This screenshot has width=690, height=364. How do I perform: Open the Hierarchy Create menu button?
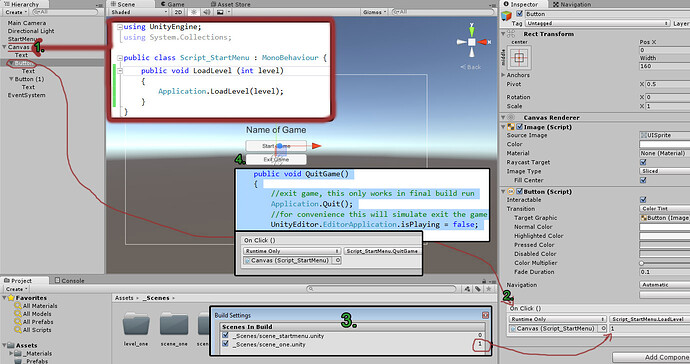(16, 12)
